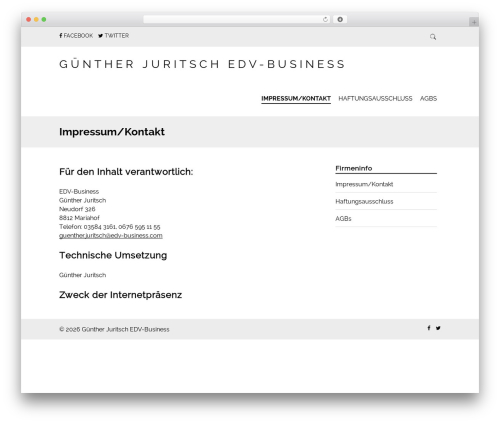Click the search magnifier icon

click(x=433, y=37)
